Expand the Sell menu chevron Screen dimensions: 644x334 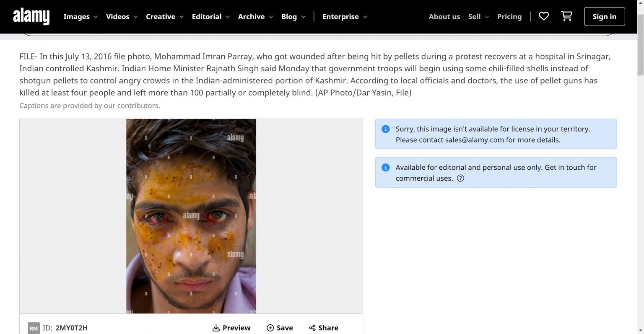click(x=487, y=17)
